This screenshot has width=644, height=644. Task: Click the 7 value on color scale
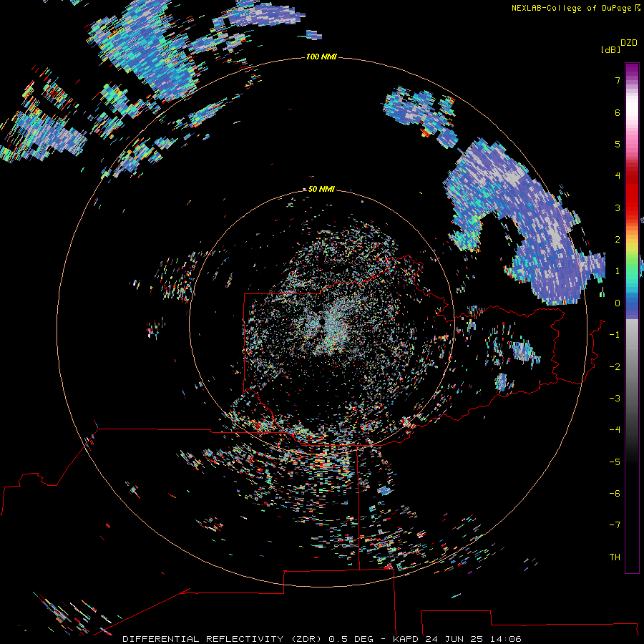[x=618, y=80]
